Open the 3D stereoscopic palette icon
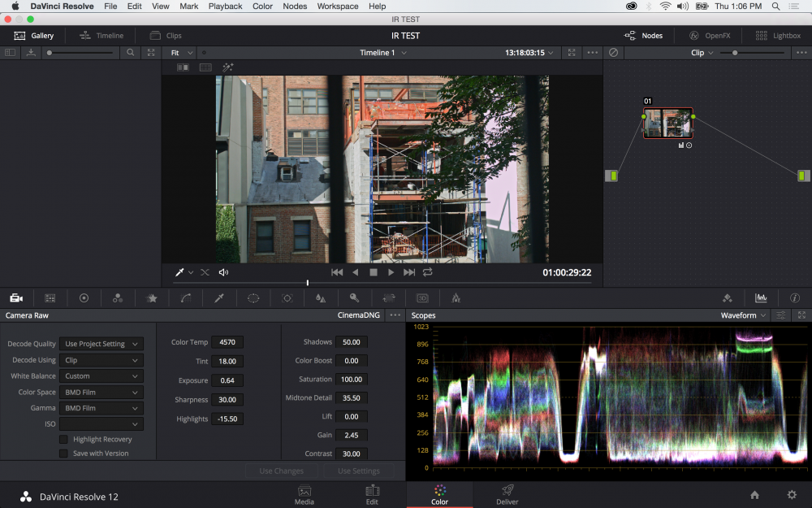Image resolution: width=812 pixels, height=508 pixels. click(x=421, y=297)
